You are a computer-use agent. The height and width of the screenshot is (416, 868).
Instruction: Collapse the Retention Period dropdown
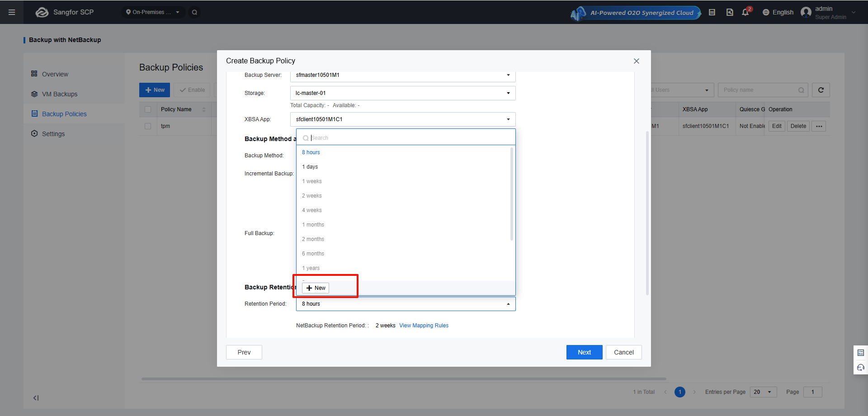click(406, 304)
